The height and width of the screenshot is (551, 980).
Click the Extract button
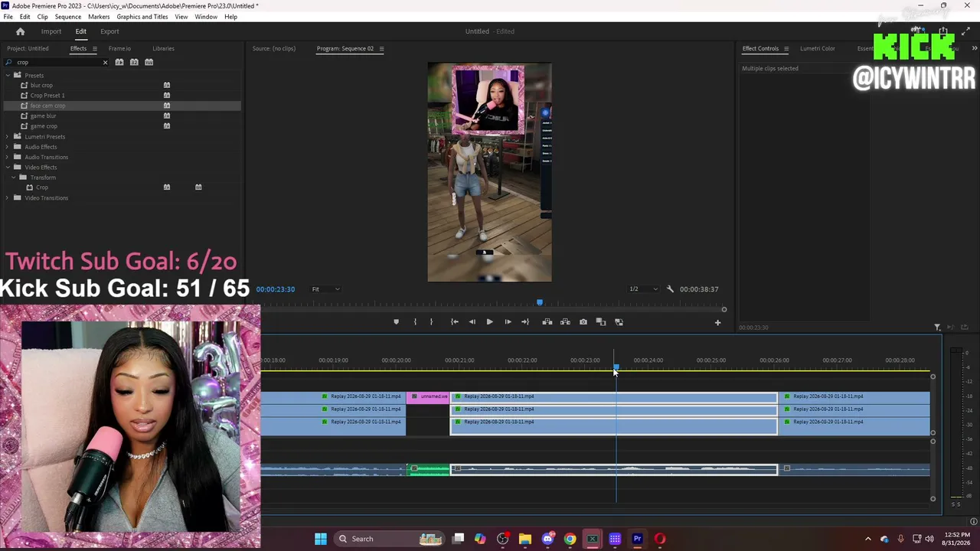pyautogui.click(x=565, y=322)
